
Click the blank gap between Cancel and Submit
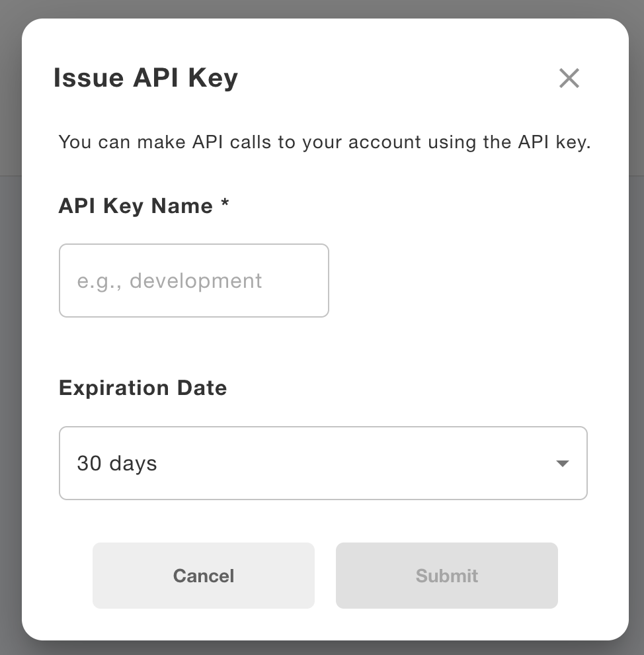click(x=325, y=576)
